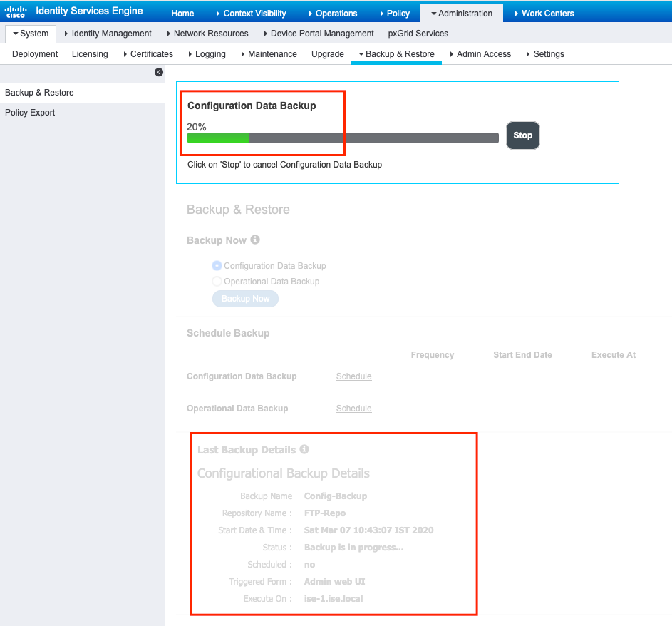Click the Frequency column header

tap(432, 355)
